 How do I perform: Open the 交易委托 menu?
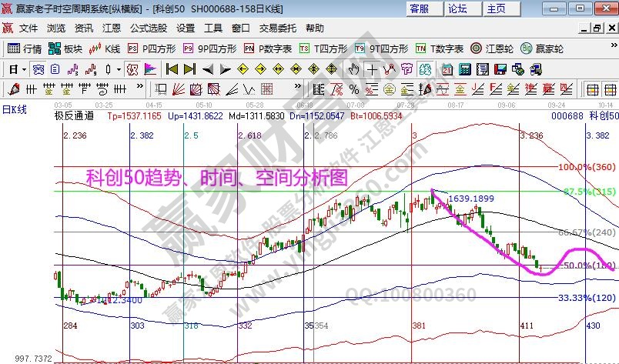(x=278, y=28)
